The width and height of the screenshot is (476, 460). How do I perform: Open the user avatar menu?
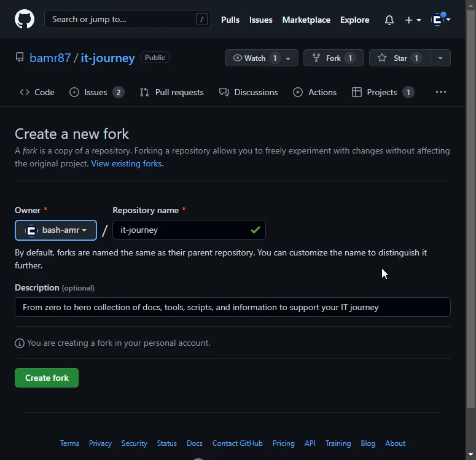(441, 20)
